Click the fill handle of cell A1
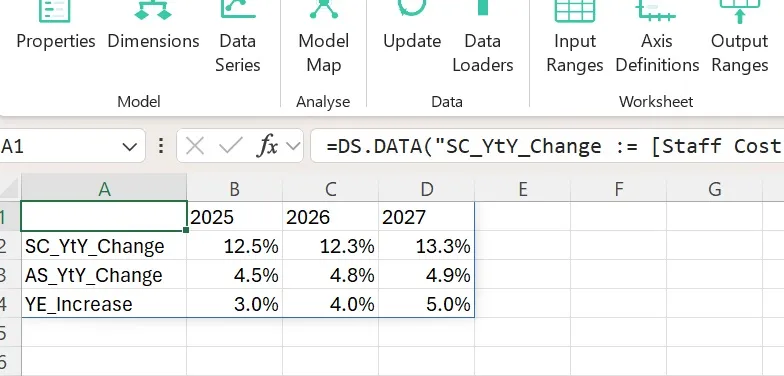Image resolution: width=784 pixels, height=376 pixels. (x=186, y=230)
